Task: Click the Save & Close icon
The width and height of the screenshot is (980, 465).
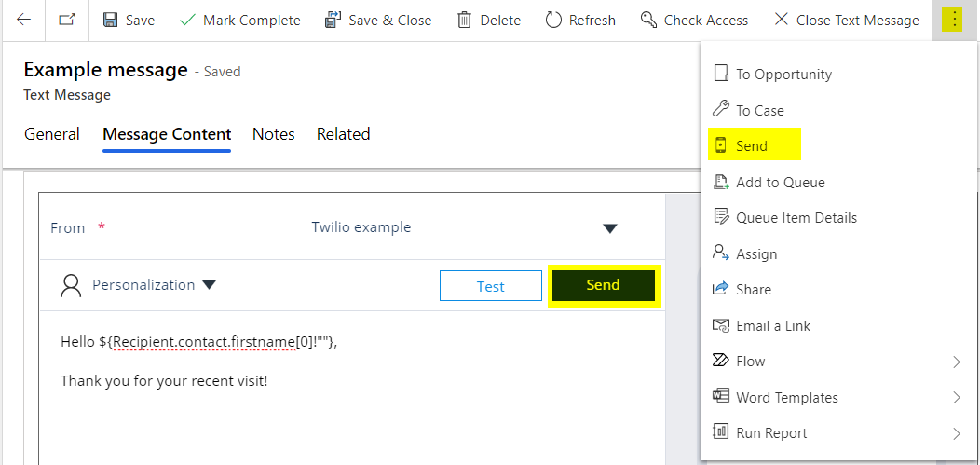Action: (333, 20)
